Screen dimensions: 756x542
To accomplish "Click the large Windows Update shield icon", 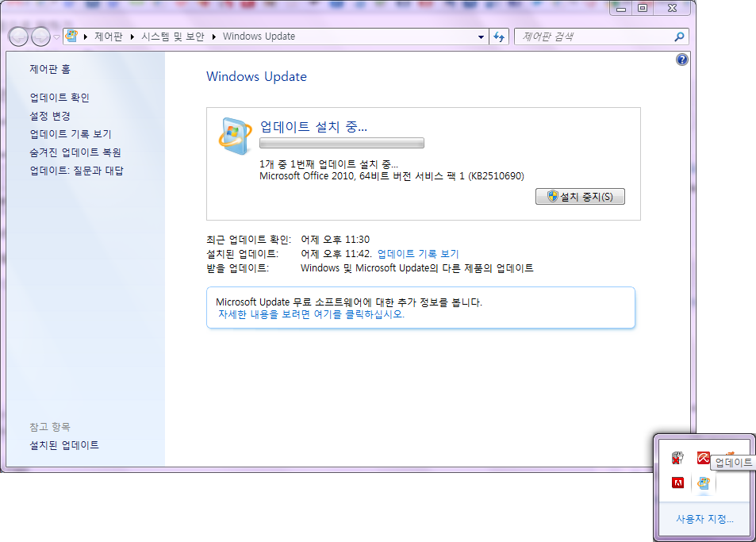I will pos(235,136).
